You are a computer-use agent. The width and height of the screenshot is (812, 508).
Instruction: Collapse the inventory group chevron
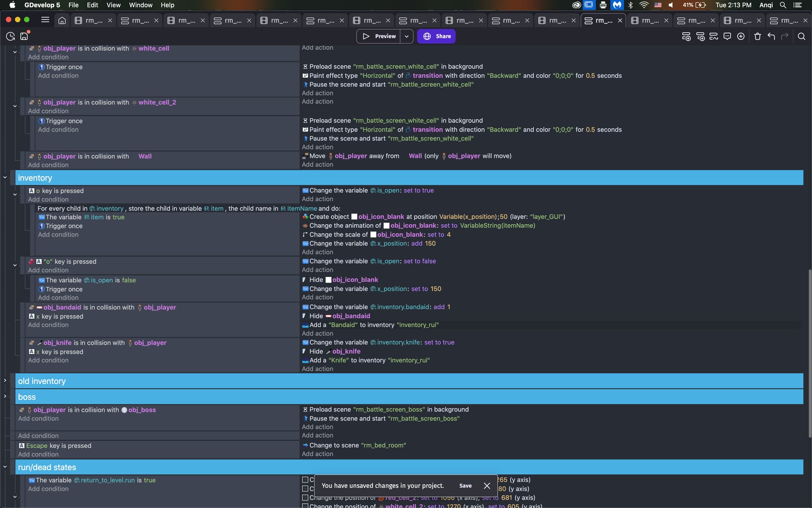coord(5,177)
